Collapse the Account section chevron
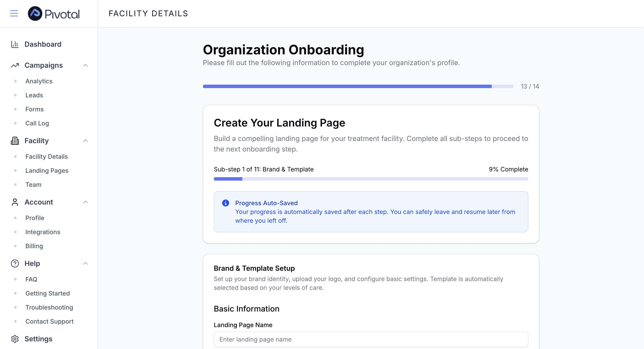The image size is (644, 349). click(x=85, y=202)
